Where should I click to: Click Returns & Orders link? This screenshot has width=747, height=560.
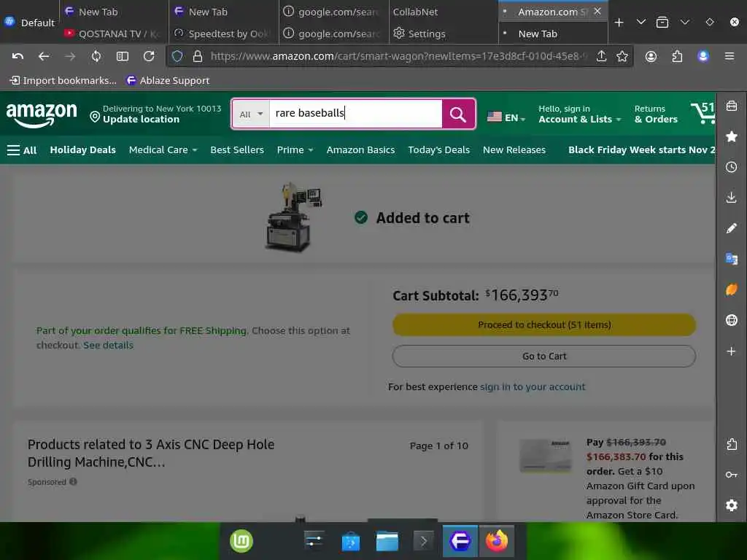click(656, 114)
